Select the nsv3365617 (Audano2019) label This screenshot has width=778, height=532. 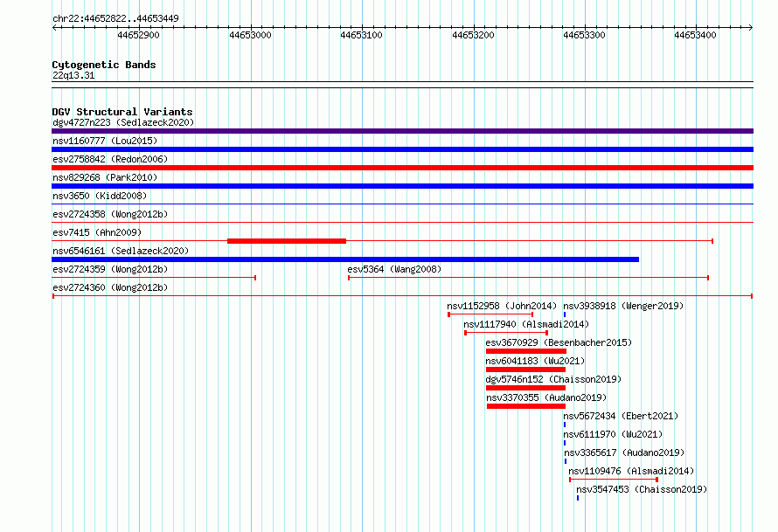coord(624,453)
